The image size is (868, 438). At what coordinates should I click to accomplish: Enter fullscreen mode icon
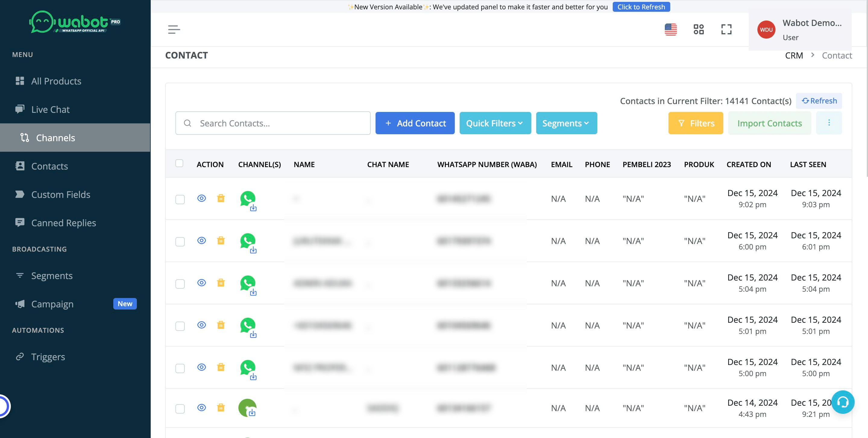(726, 29)
